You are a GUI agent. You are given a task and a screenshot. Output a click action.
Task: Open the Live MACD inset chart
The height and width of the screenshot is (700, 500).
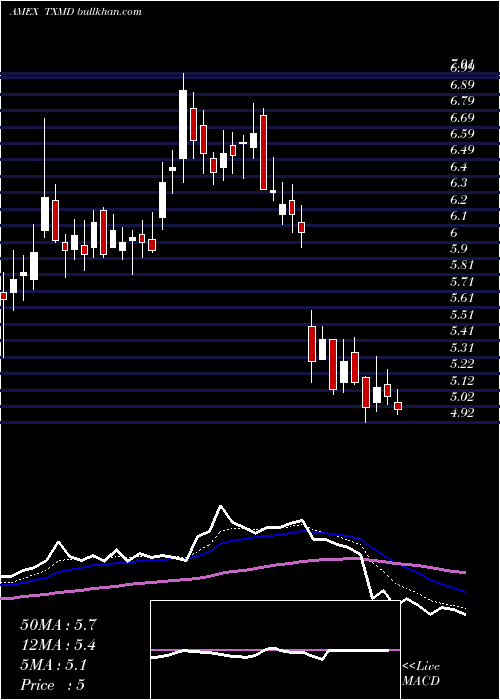(275, 650)
